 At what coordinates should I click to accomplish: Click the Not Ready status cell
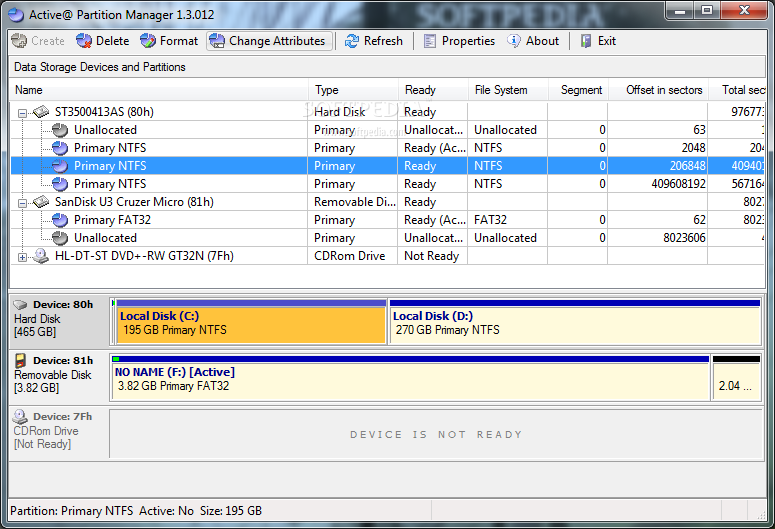[x=431, y=256]
